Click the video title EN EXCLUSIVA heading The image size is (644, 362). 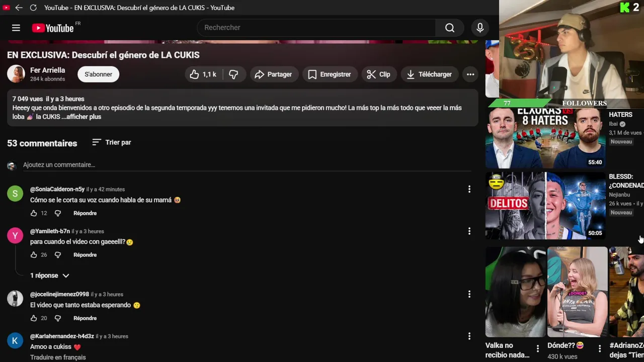tap(103, 55)
